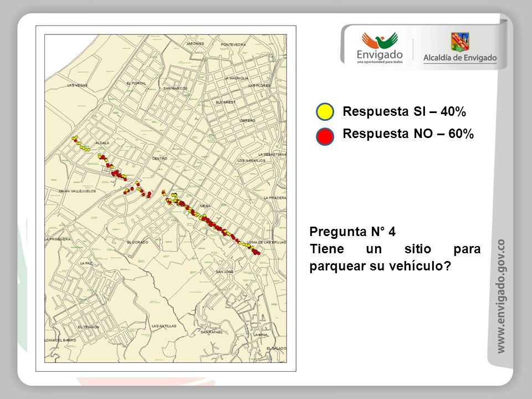The height and width of the screenshot is (399, 532).
Task: Click the 'Pregunta N° 4' heading
Action: pos(352,232)
